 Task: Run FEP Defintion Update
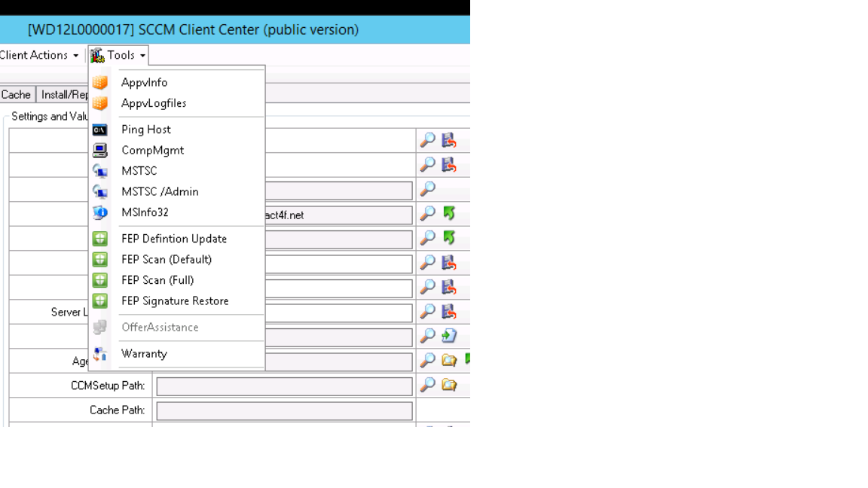point(176,239)
